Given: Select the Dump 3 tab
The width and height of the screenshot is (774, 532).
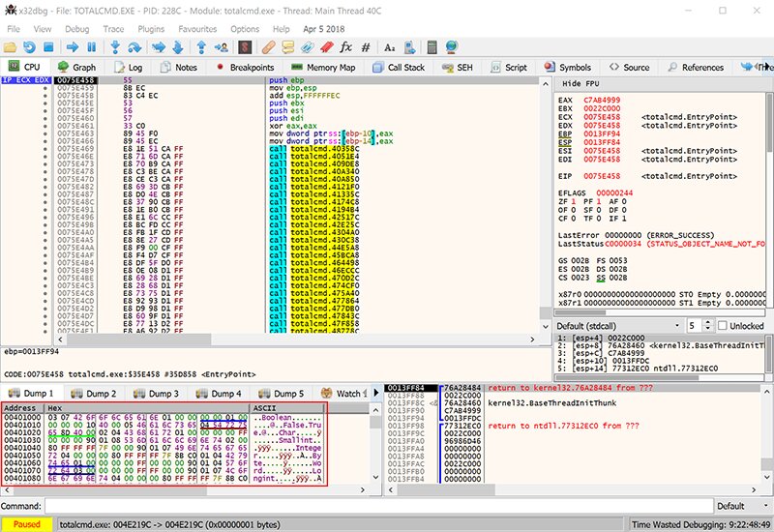Looking at the screenshot, I should point(156,394).
